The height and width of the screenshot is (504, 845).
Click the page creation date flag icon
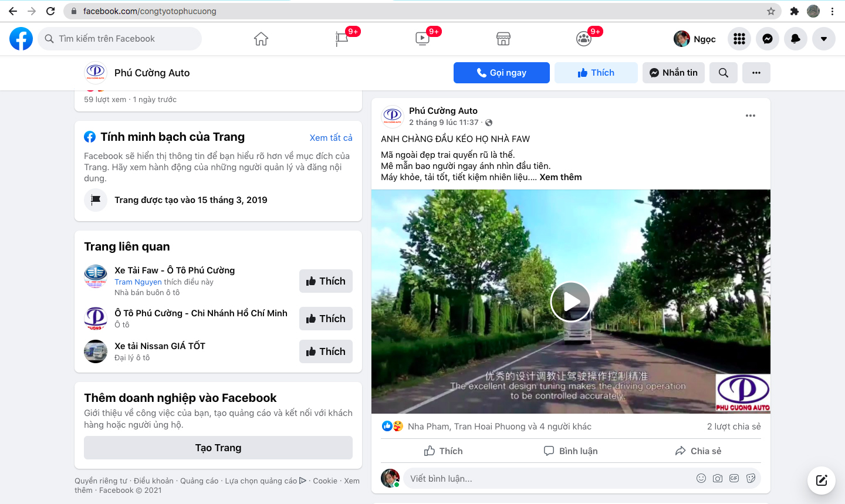coord(96,200)
